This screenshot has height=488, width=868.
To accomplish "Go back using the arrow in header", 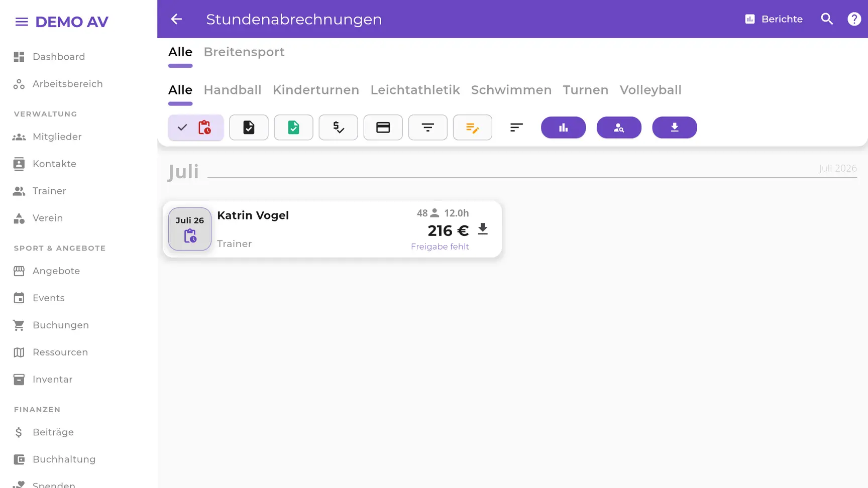I will pos(176,19).
